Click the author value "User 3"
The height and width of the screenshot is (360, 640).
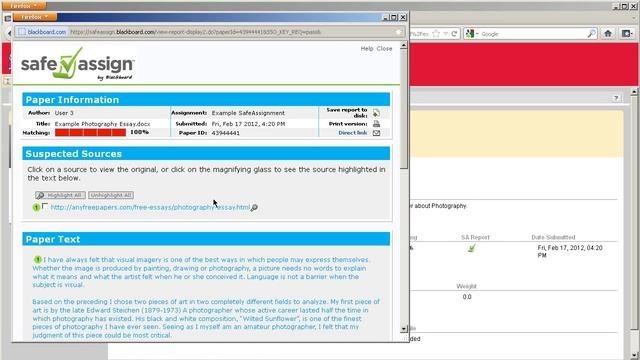pos(64,113)
